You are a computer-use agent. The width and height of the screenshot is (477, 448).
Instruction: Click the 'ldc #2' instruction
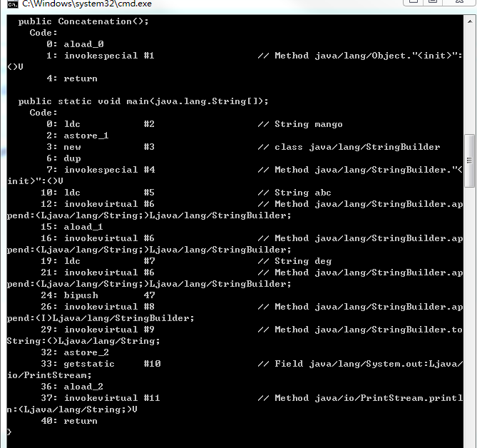tap(109, 124)
